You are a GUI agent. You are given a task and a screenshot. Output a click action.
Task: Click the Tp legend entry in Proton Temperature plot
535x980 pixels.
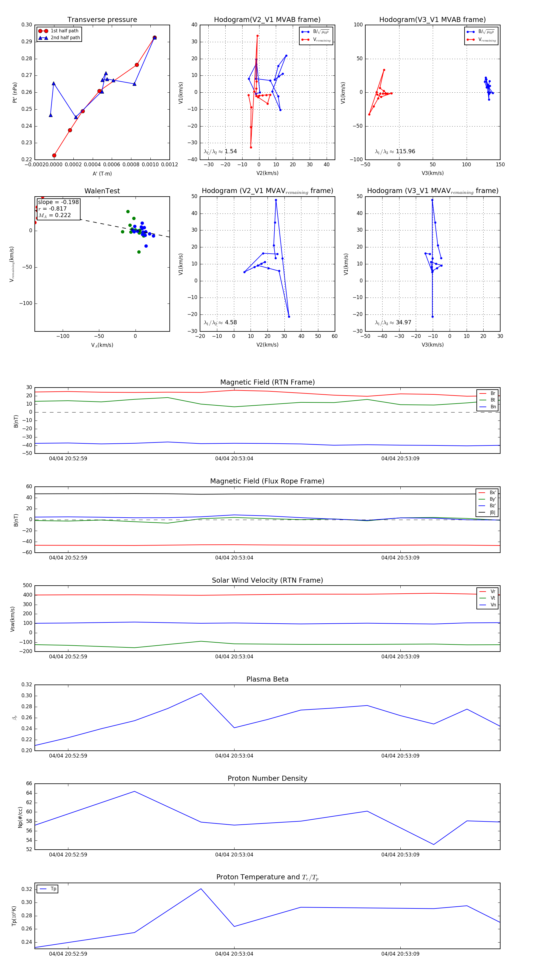[48, 889]
